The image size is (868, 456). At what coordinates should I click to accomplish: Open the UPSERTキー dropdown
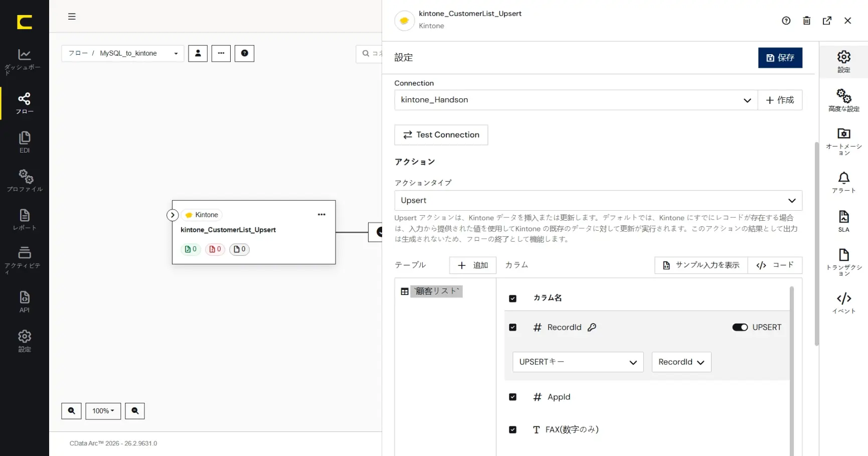point(578,362)
